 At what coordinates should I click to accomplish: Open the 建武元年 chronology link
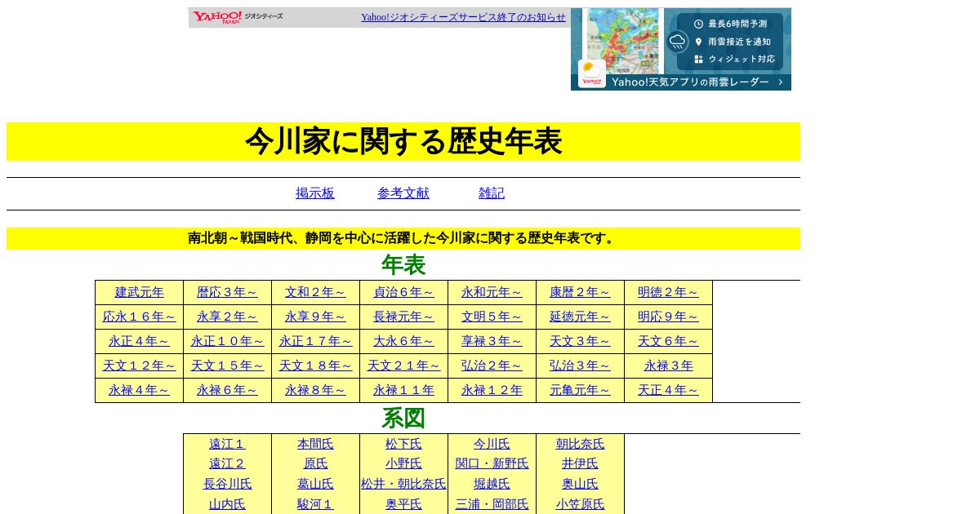click(x=140, y=292)
